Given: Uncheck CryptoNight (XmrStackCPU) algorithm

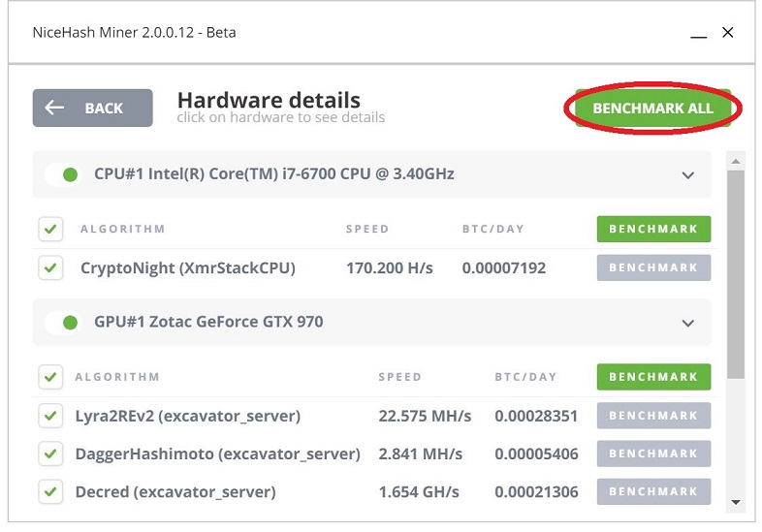Looking at the screenshot, I should tap(50, 267).
